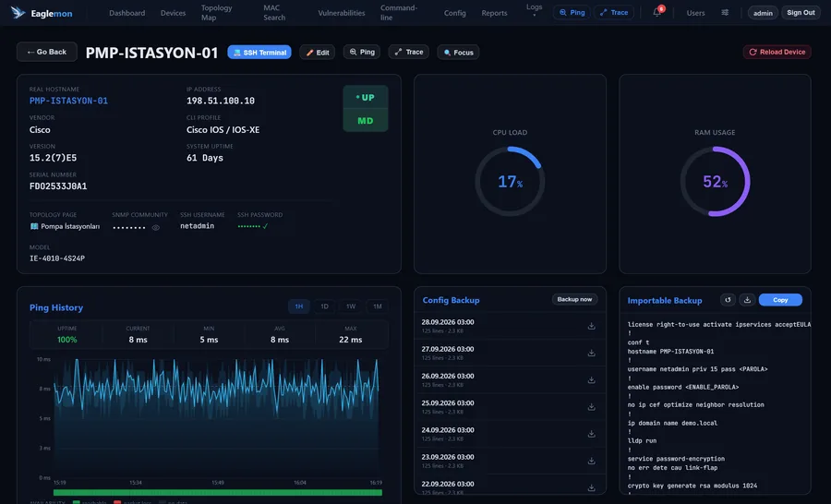Screen dimensions: 831x504
Task: Expand the Logs dropdown menu
Action: [x=534, y=10]
